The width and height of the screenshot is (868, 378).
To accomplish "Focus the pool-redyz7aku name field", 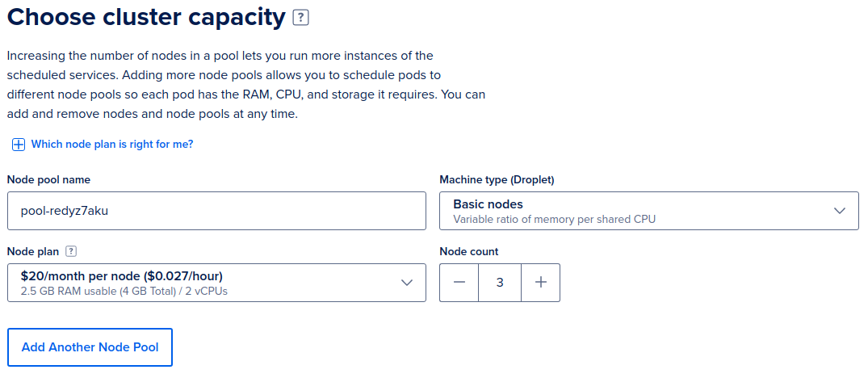I will tap(216, 210).
